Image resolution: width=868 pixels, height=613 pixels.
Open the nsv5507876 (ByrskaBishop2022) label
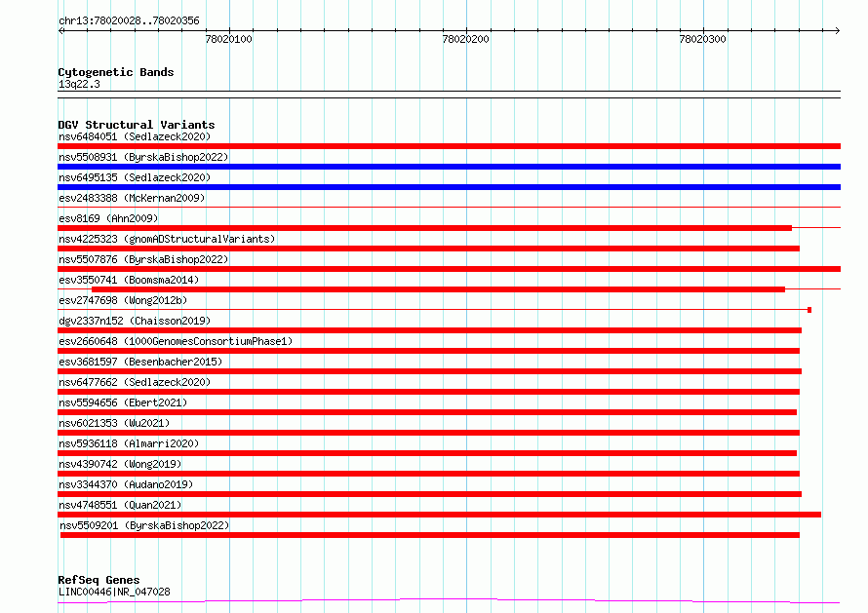pos(143,259)
